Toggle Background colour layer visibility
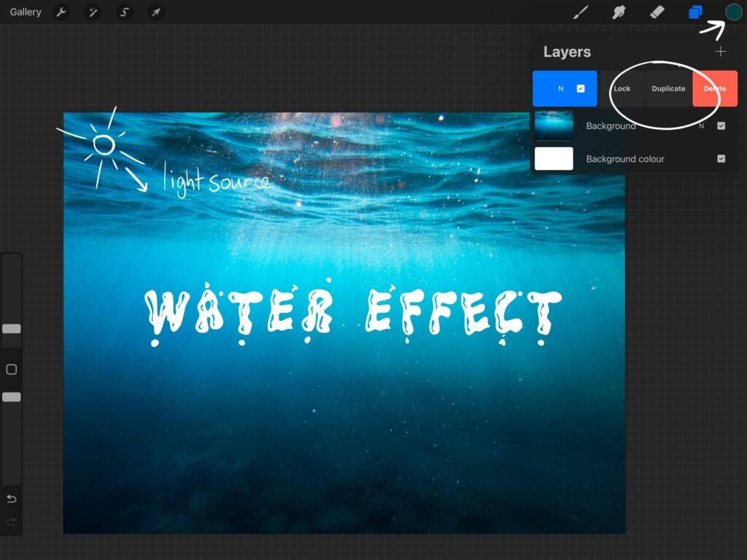 (721, 159)
